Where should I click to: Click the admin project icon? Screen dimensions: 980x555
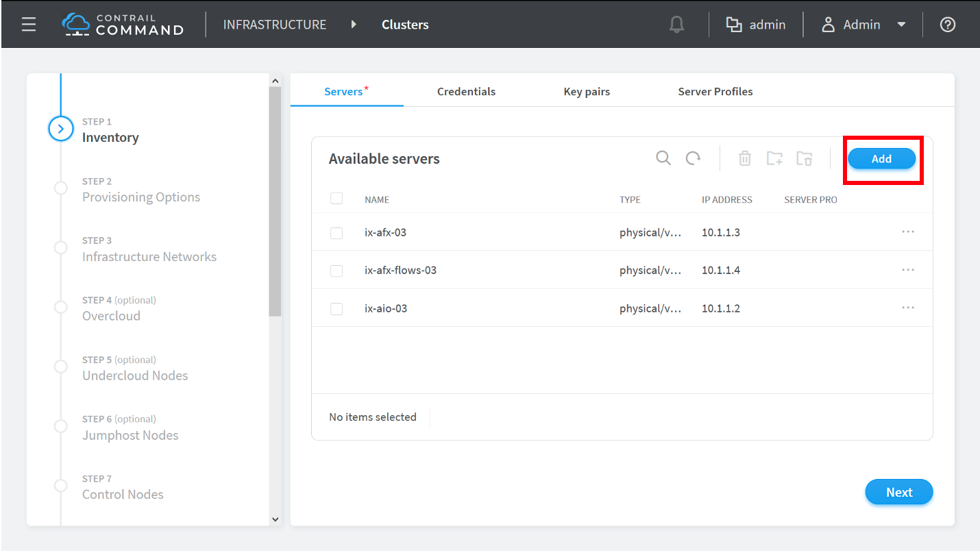pyautogui.click(x=734, y=25)
